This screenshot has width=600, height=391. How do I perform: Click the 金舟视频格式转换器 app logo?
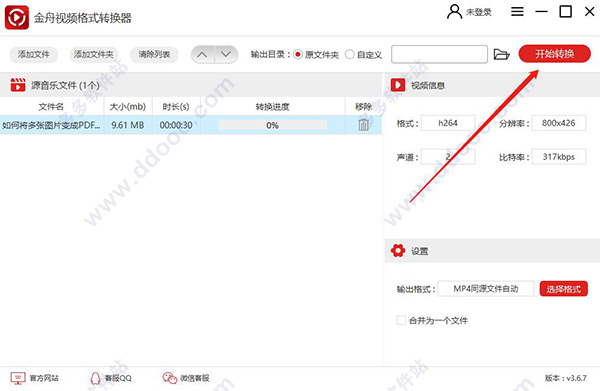coord(17,17)
